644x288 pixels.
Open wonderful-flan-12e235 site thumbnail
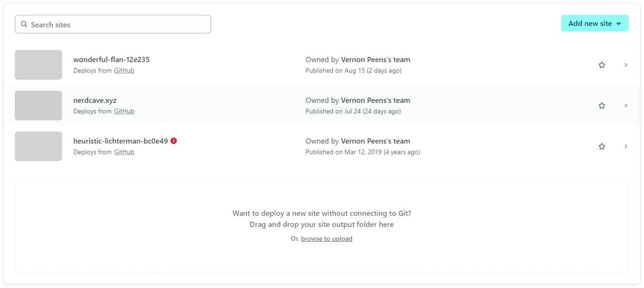[38, 65]
